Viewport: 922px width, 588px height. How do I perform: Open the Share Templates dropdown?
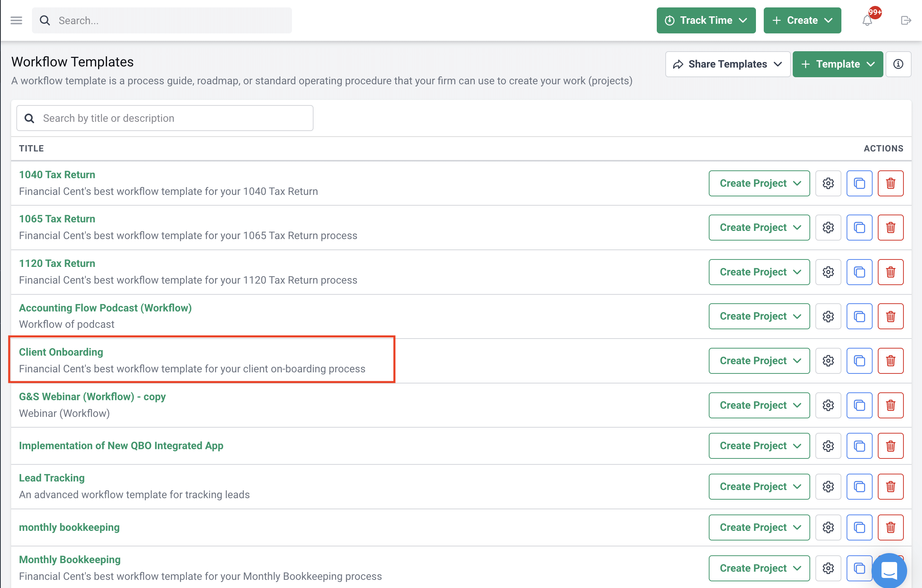pyautogui.click(x=727, y=64)
